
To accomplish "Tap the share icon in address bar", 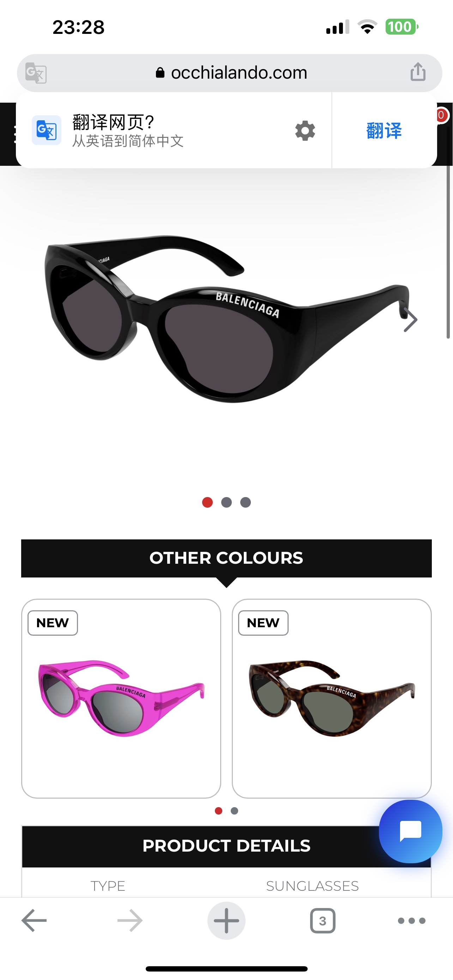I will (x=418, y=72).
